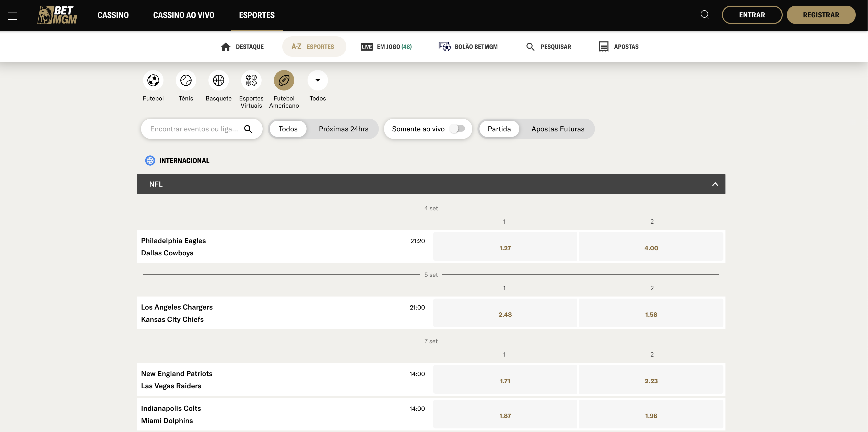Bet on Dallas Cowboys at 4.00
Viewport: 868px width, 432px height.
[x=651, y=246]
